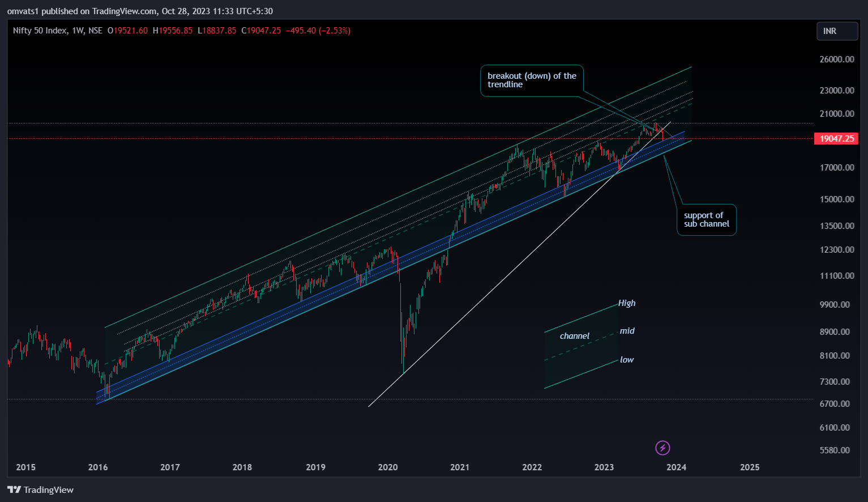The image size is (868, 502).
Task: Click the 'High' label of channel diagram
Action: pyautogui.click(x=627, y=303)
